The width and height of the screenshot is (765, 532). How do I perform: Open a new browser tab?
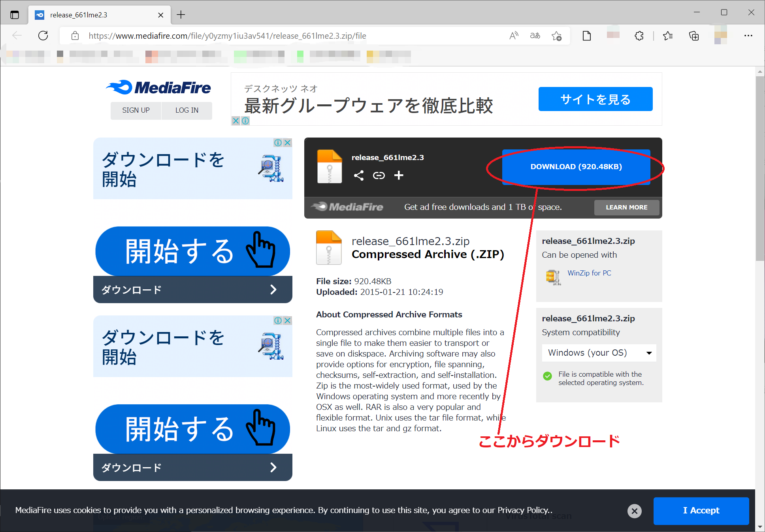click(181, 15)
